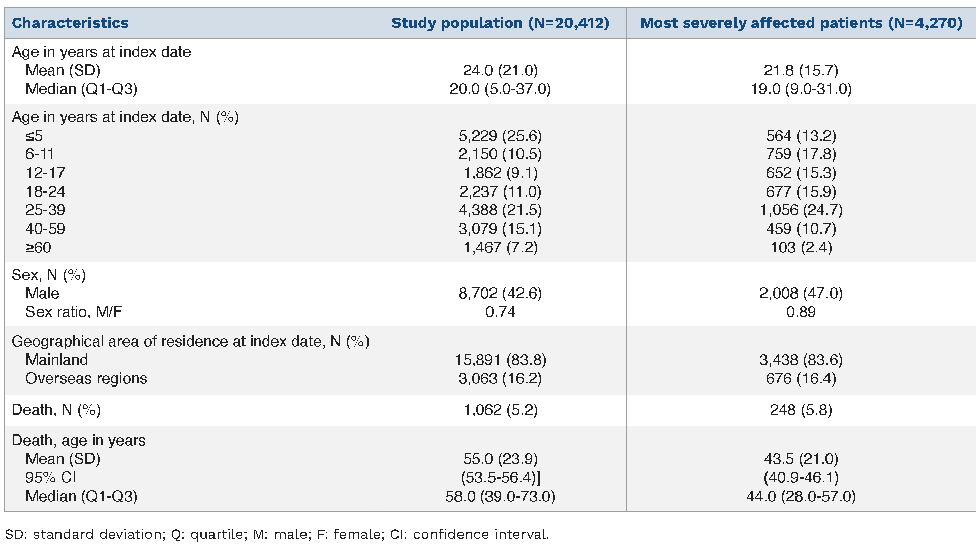
Task: Click the 'Death, N (%)' row label
Action: [56, 410]
